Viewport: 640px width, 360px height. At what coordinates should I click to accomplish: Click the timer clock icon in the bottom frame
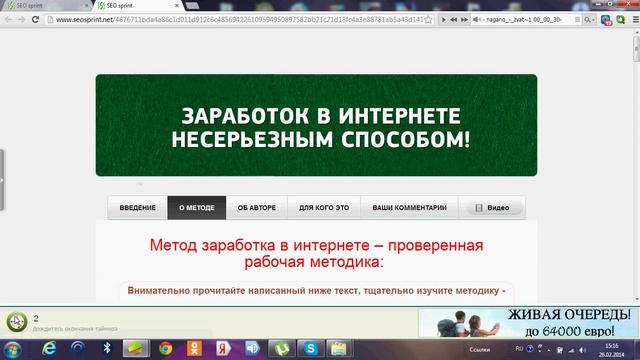click(x=17, y=322)
